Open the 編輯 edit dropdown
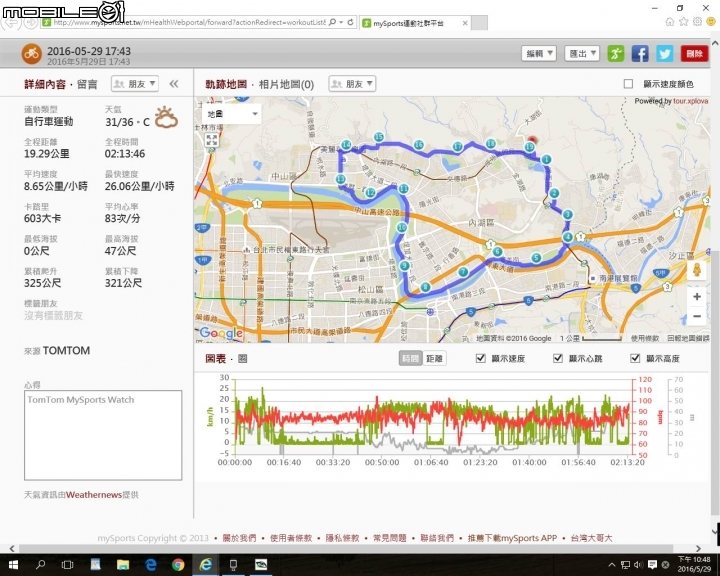720x576 pixels. 539,53
